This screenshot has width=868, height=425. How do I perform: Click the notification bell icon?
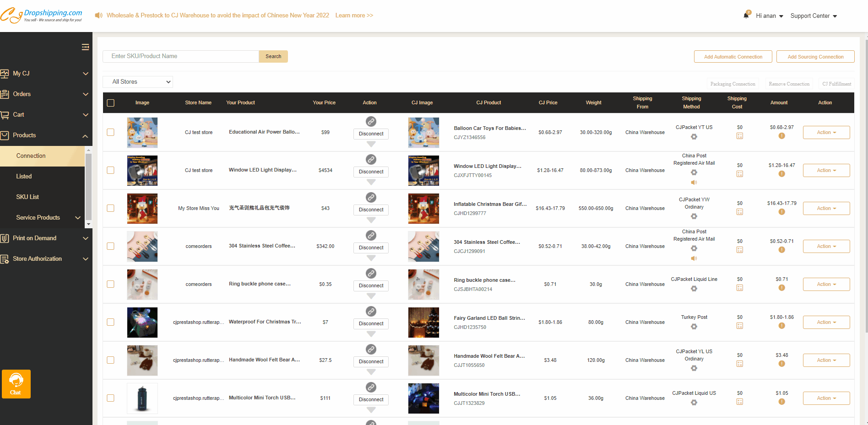746,16
